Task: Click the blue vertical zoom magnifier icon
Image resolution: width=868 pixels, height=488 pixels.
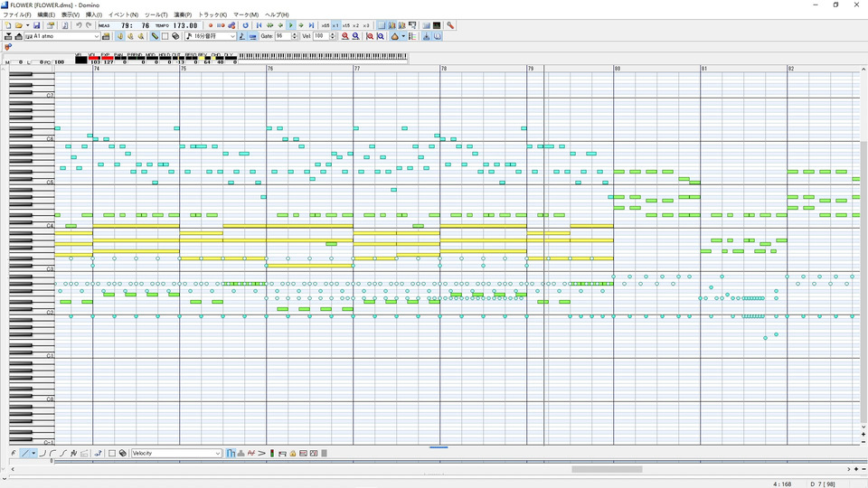Action: click(x=381, y=36)
